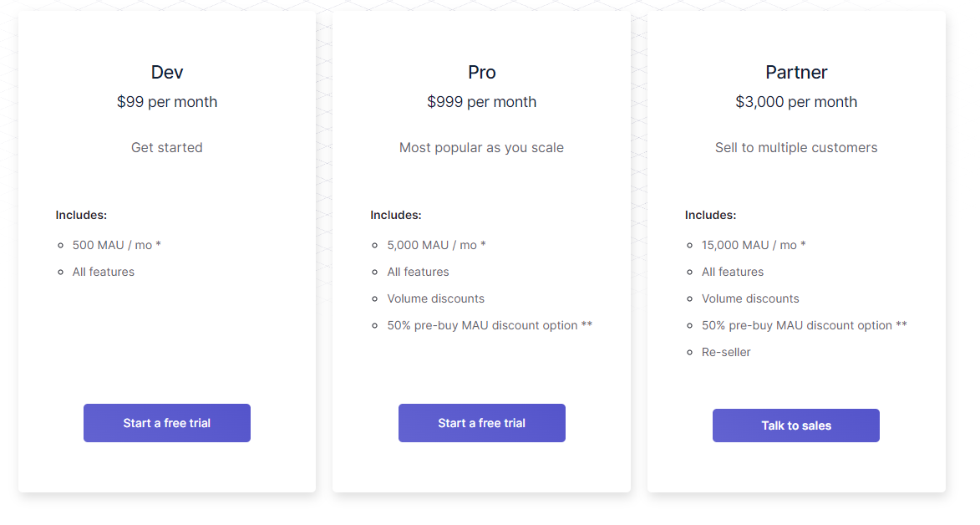Click the 500 MAU / mo item
This screenshot has width=980, height=525.
point(117,245)
